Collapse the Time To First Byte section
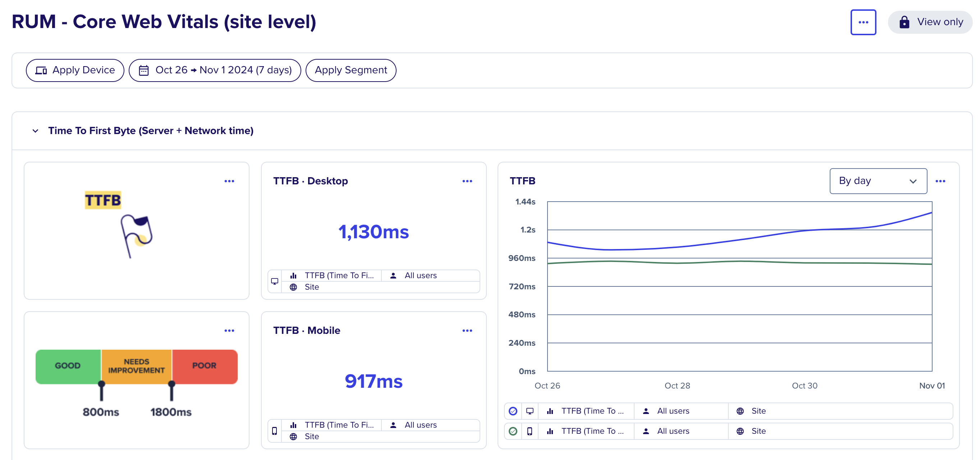This screenshot has height=460, width=980. pos(35,131)
